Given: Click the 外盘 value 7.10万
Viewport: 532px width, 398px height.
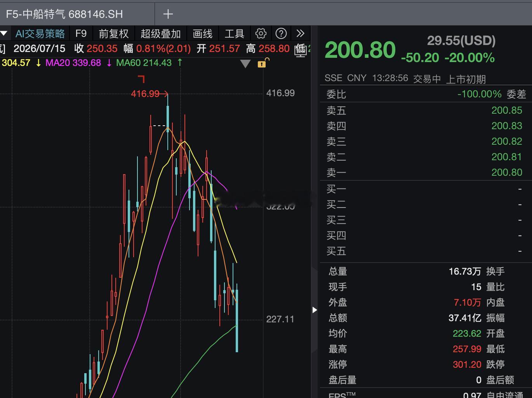Looking at the screenshot, I should point(468,303).
